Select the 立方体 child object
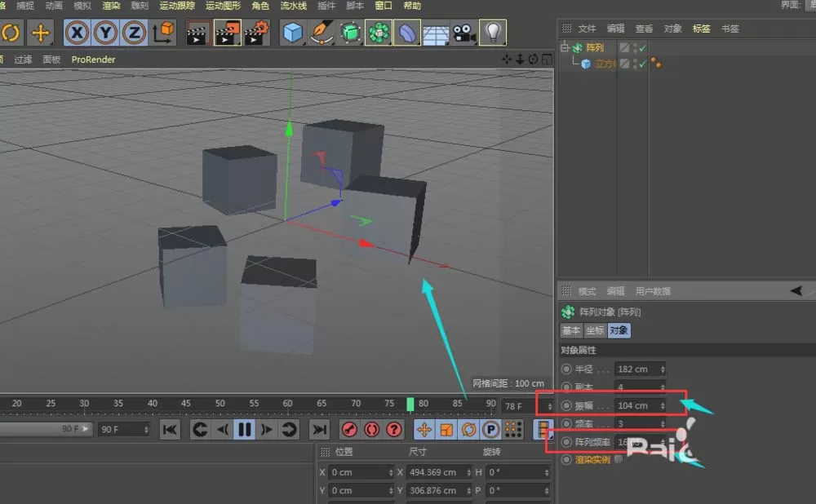 click(605, 64)
